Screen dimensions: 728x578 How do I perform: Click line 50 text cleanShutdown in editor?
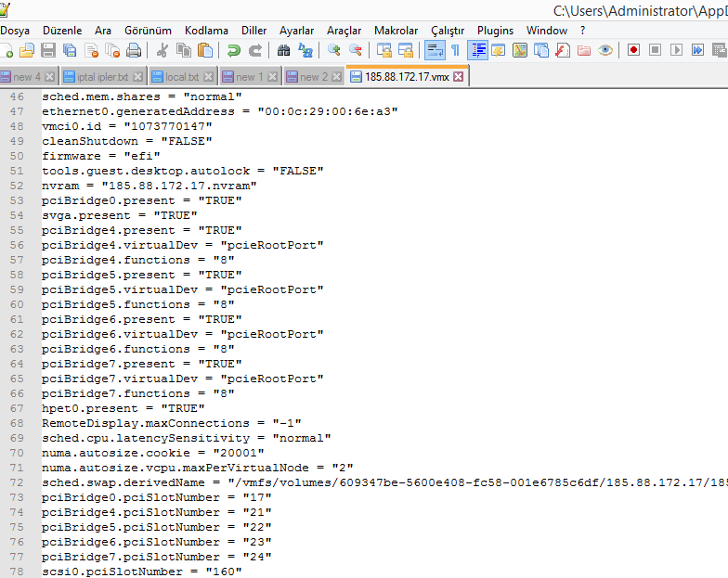(86, 141)
